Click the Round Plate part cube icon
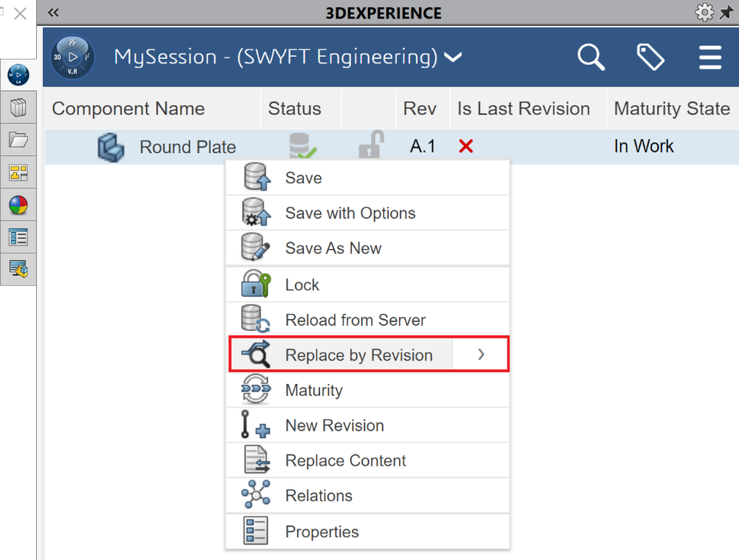Viewport: 739px width, 560px height. (x=111, y=147)
